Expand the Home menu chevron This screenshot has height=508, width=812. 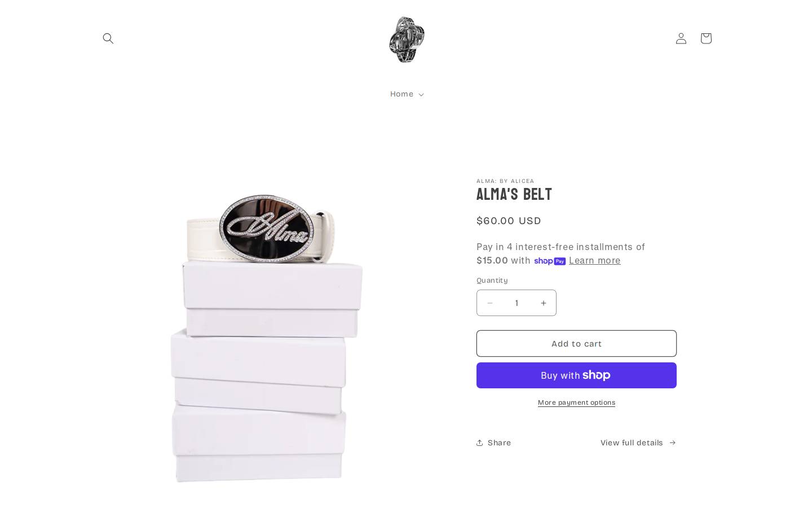421,95
